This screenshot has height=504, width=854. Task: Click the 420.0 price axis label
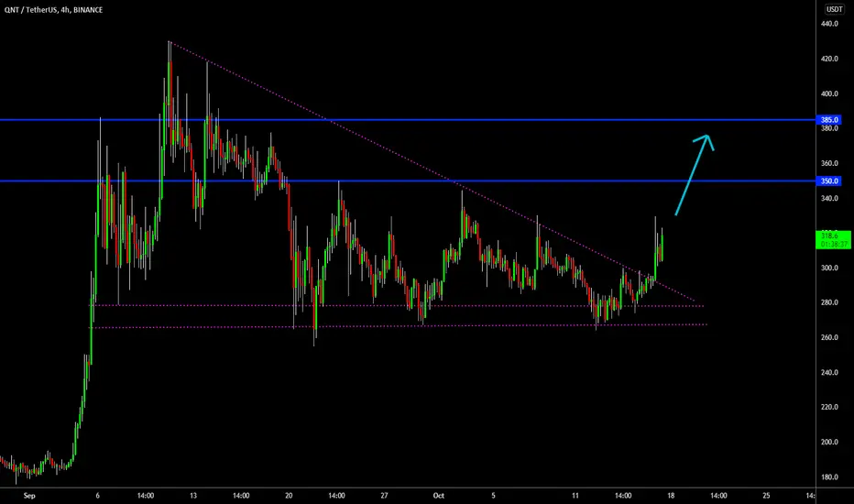click(x=829, y=59)
